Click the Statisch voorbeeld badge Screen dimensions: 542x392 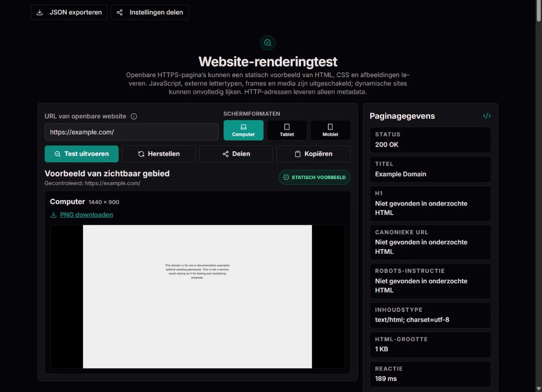pyautogui.click(x=315, y=177)
